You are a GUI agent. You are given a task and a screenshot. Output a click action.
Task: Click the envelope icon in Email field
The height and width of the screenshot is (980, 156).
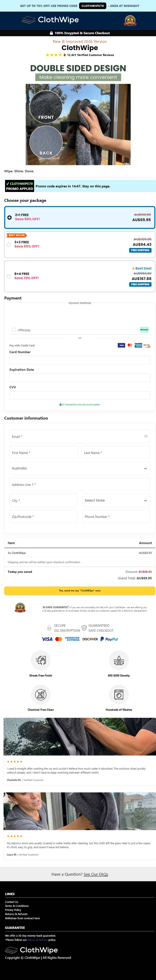pos(146,436)
